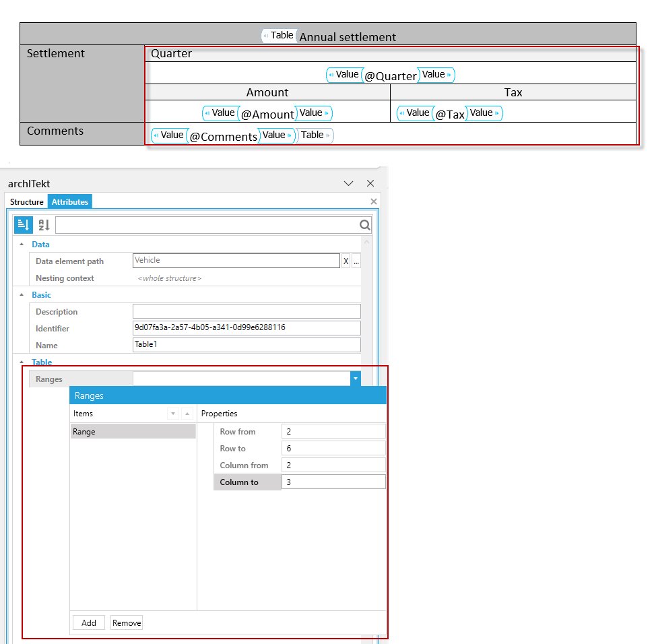
Task: Switch to the Structure tab
Action: coord(27,202)
